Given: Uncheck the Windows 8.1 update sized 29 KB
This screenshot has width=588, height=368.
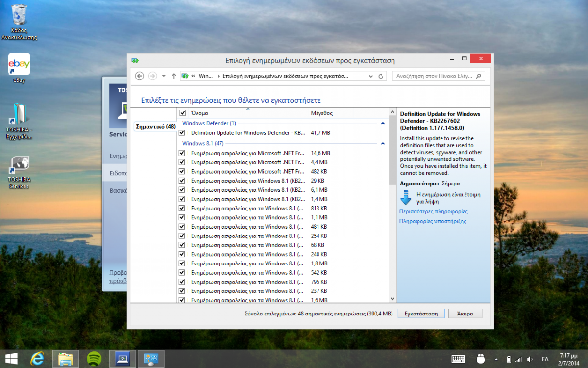Looking at the screenshot, I should [x=182, y=181].
